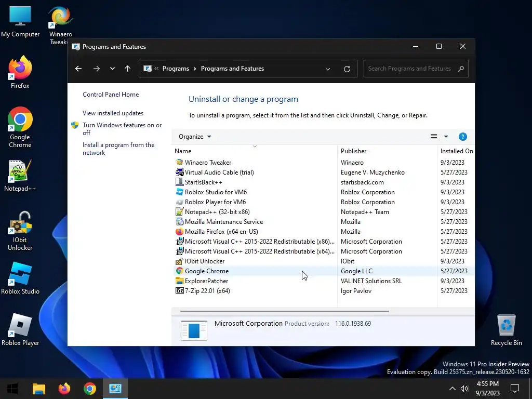Open the Control Panel Home link
Viewport: 532px width, 399px height.
tap(111, 95)
